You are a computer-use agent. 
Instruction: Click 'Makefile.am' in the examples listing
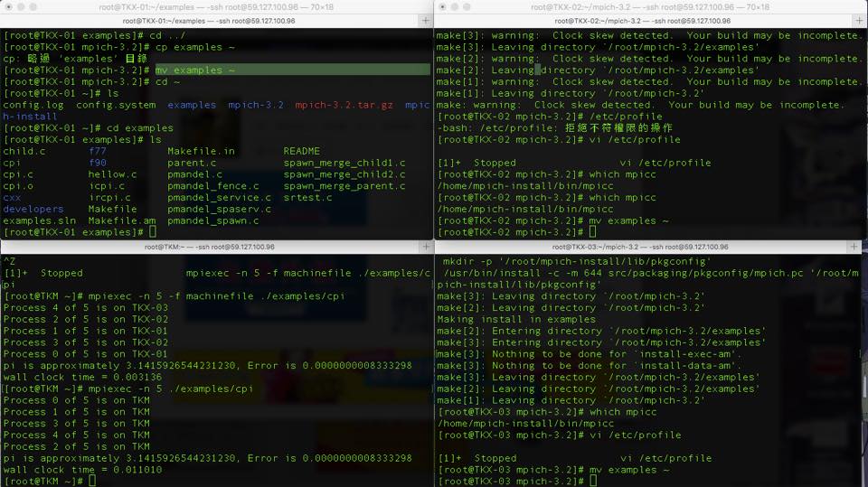click(122, 220)
